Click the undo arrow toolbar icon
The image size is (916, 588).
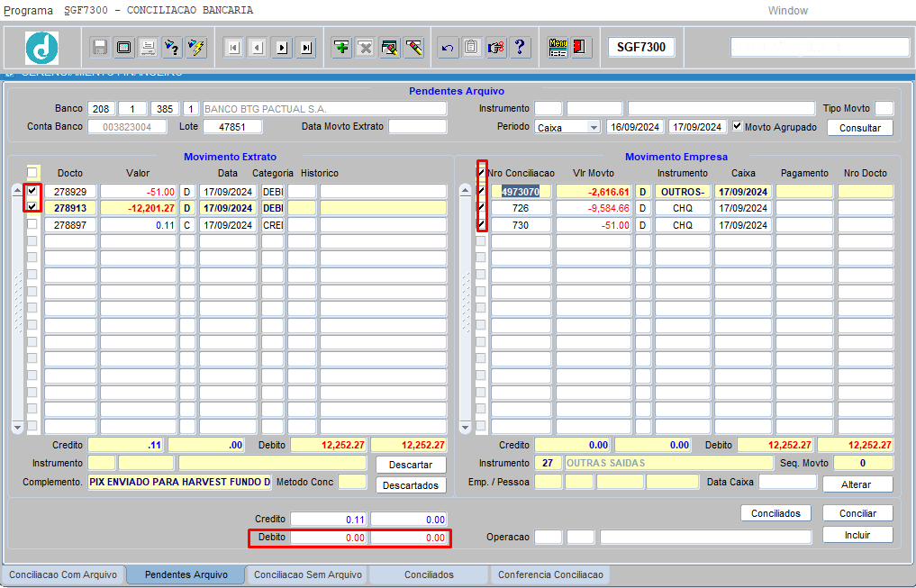[448, 48]
